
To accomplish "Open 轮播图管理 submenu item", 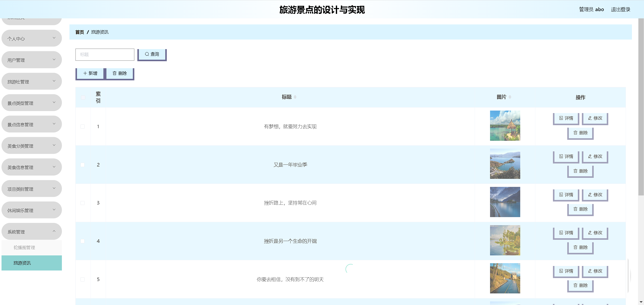I will pyautogui.click(x=24, y=248).
